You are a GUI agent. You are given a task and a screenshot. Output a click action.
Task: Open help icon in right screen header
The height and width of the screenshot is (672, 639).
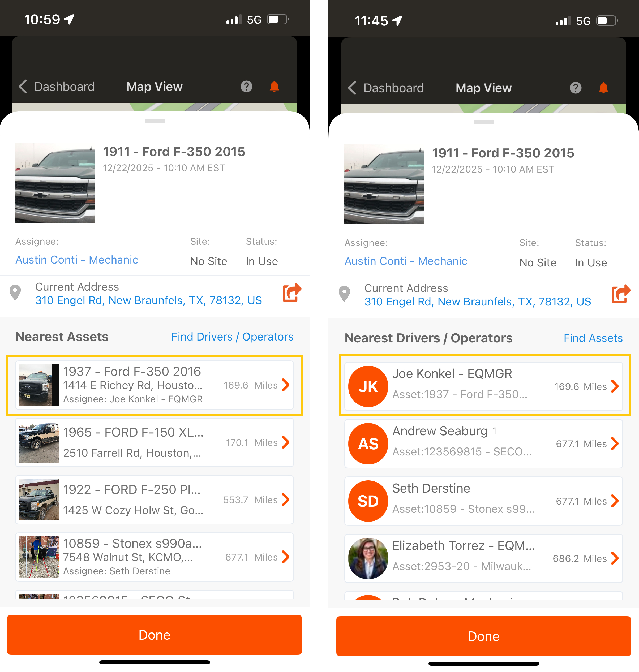point(575,88)
